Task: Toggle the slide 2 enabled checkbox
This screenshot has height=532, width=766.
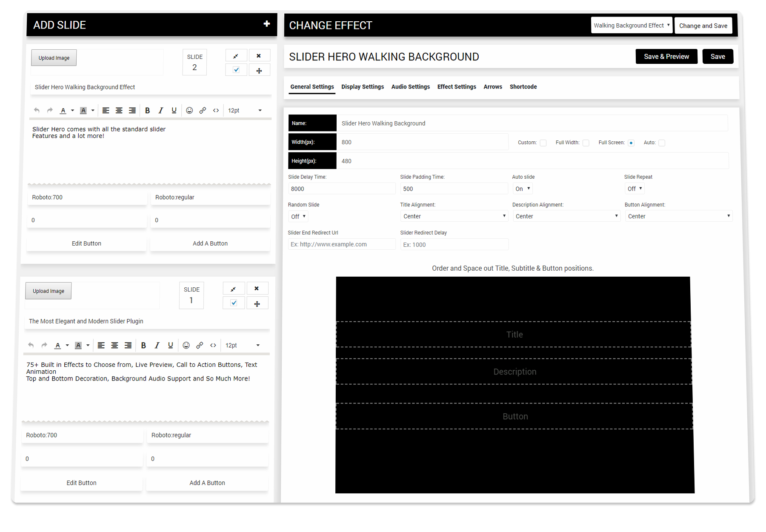Action: pos(236,70)
